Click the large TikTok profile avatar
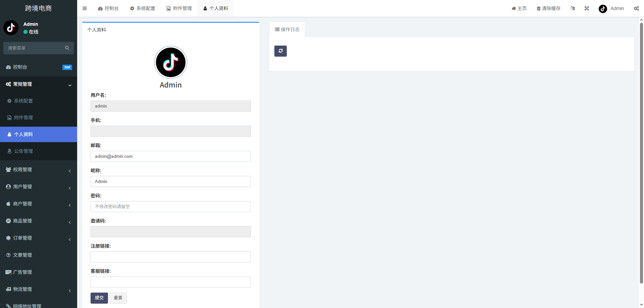The width and height of the screenshot is (644, 308). (170, 62)
